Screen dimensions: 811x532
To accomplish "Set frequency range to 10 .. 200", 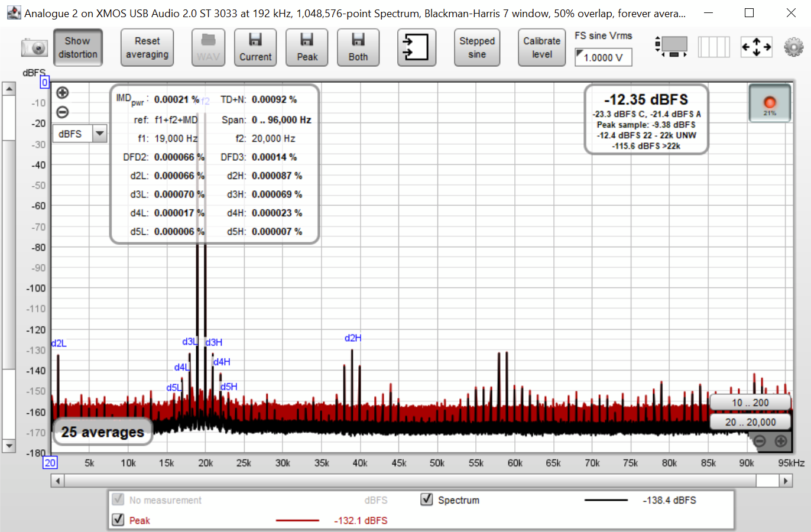I will point(750,403).
